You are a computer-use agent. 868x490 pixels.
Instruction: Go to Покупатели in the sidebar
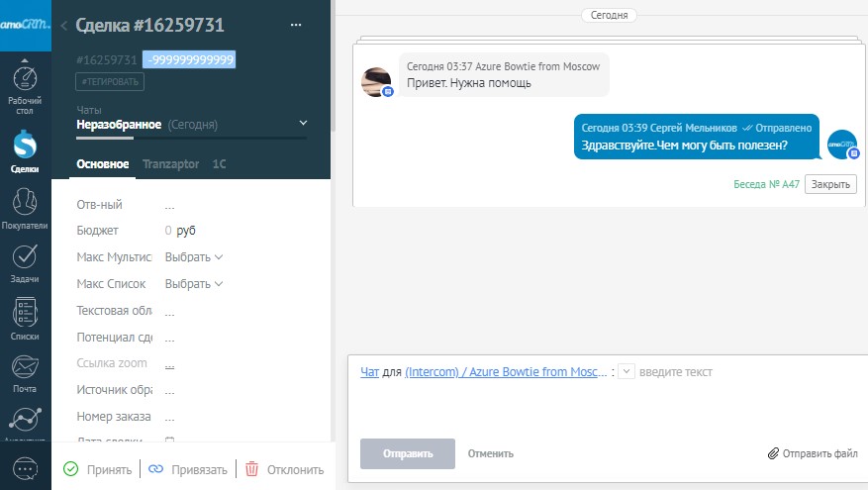pos(25,208)
